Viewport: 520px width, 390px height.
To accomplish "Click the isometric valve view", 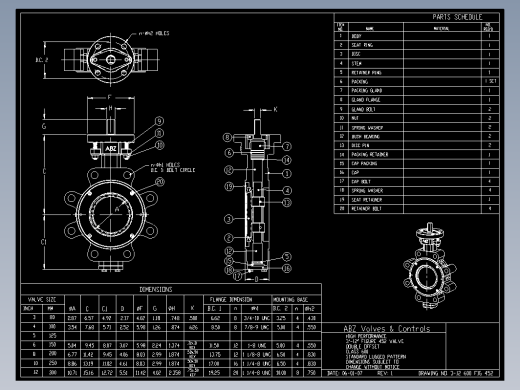I will [429, 266].
